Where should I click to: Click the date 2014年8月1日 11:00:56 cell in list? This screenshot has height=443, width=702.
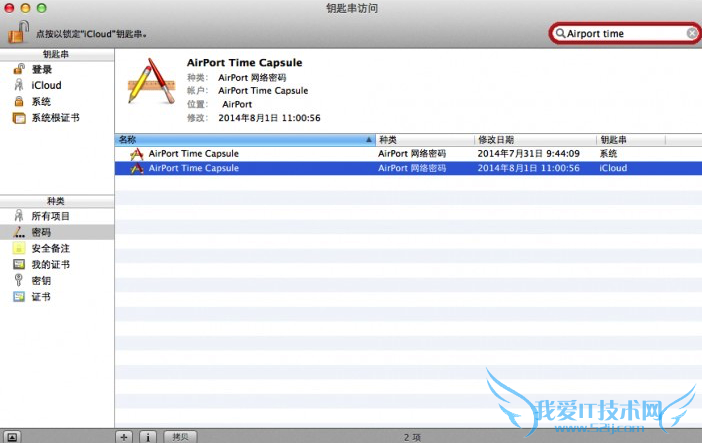(x=528, y=168)
